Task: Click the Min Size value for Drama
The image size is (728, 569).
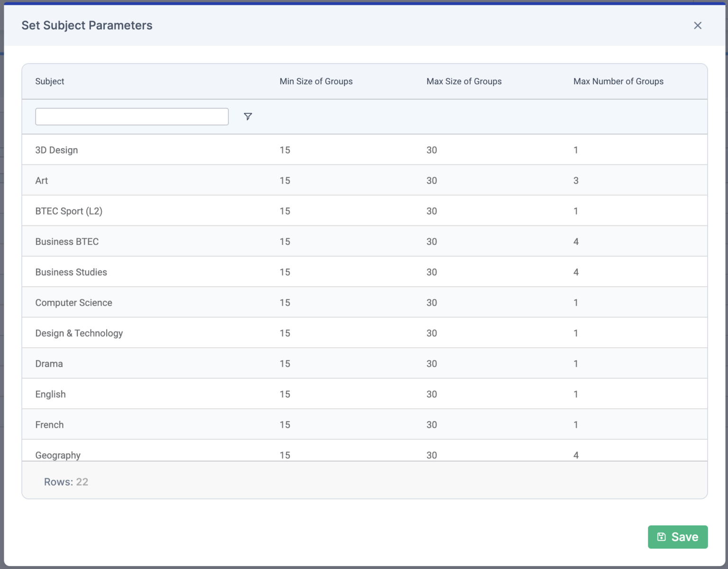Action: (285, 363)
